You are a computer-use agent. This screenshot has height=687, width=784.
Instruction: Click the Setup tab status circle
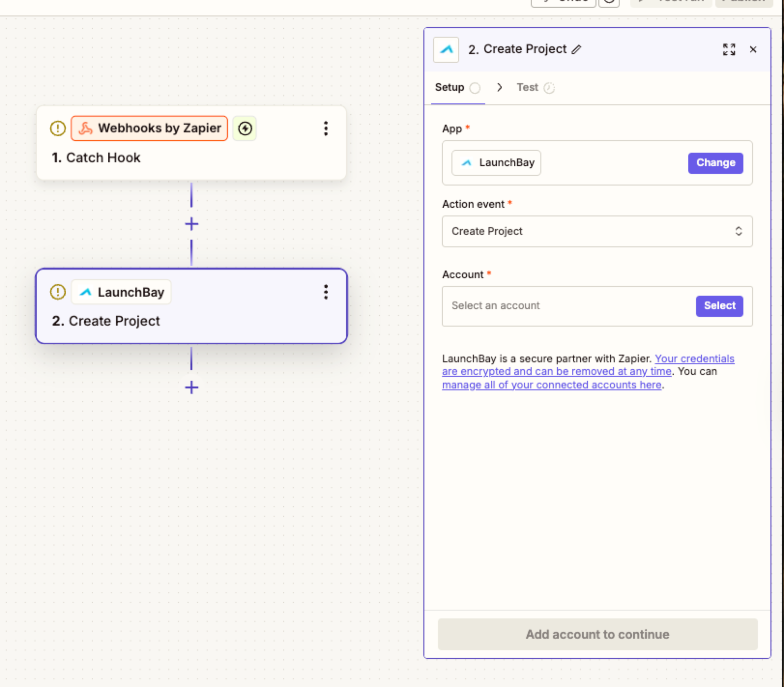point(475,88)
